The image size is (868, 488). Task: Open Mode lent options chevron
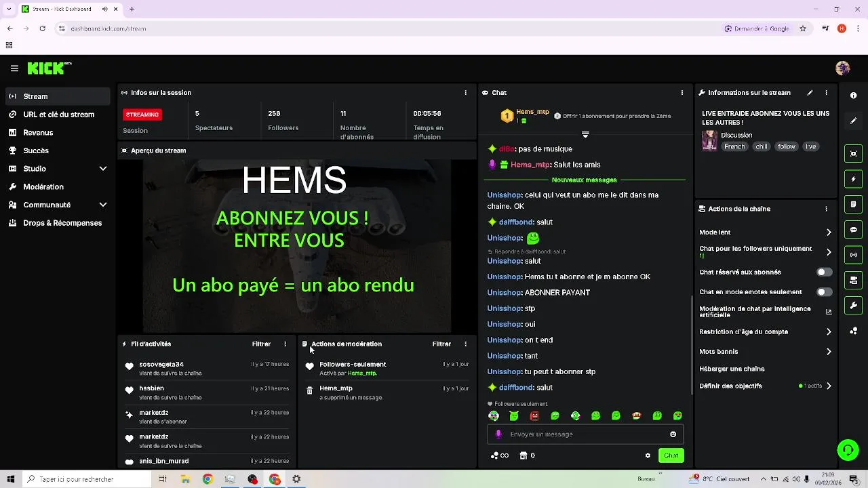pos(829,232)
